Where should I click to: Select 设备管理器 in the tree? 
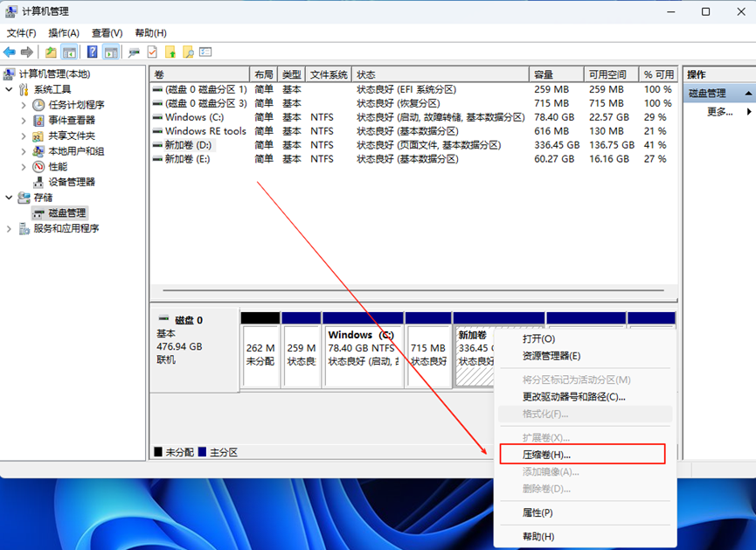(x=71, y=182)
